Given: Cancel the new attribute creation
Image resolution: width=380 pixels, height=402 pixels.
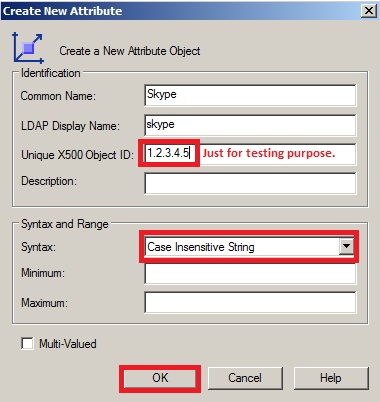Looking at the screenshot, I should pyautogui.click(x=245, y=378).
